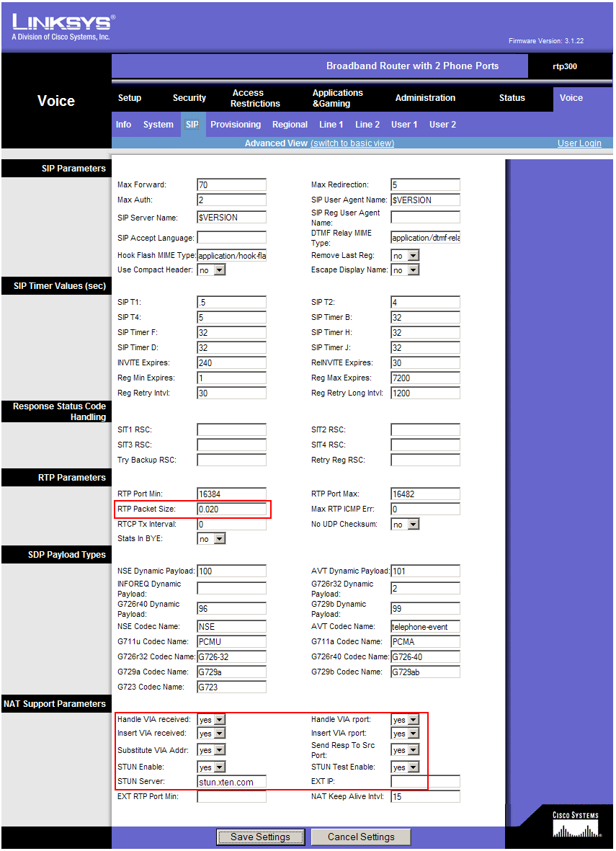Switch to the Provisioning tab

pos(236,124)
